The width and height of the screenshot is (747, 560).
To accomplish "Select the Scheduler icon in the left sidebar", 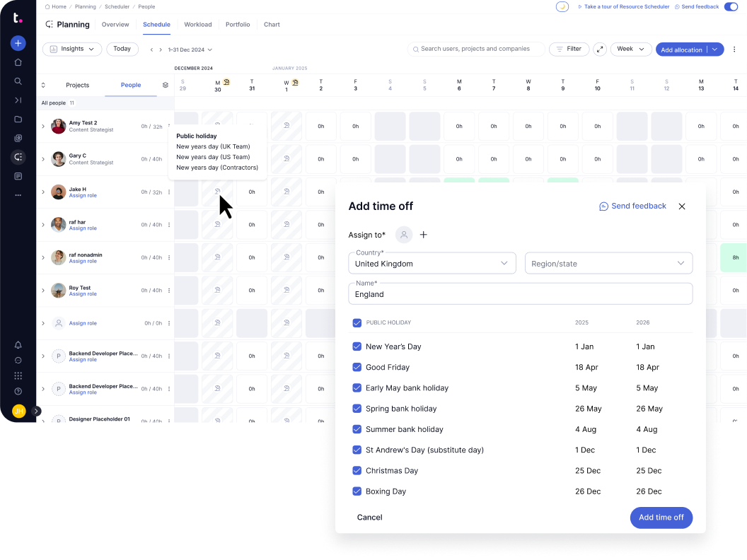I will pos(18,157).
